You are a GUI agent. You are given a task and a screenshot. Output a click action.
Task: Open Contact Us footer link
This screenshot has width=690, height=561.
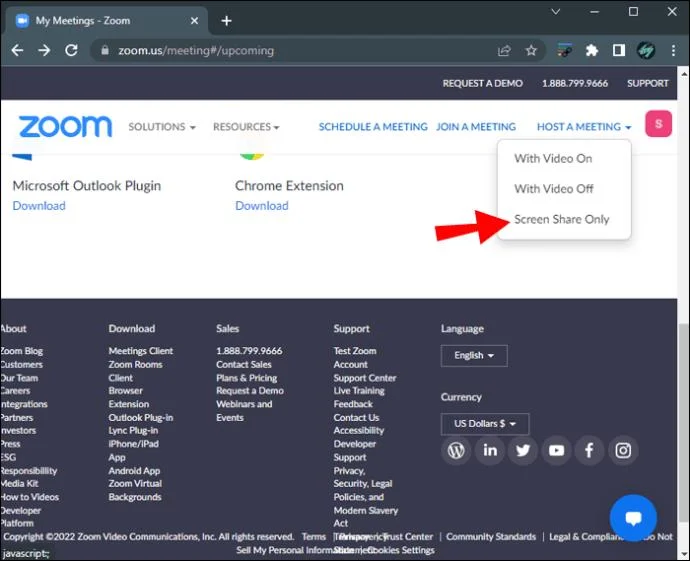356,418
